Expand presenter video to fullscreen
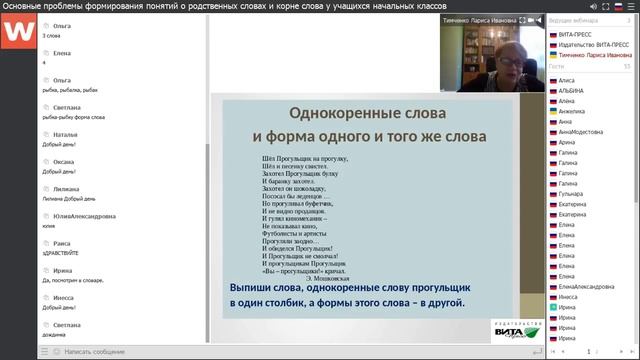Screen dimensions: 640x360 (x=522, y=20)
